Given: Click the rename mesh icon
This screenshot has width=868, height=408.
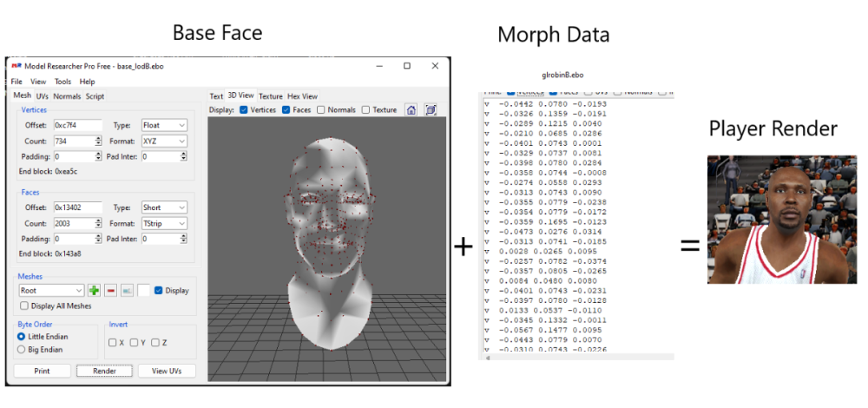Looking at the screenshot, I should click(x=127, y=290).
